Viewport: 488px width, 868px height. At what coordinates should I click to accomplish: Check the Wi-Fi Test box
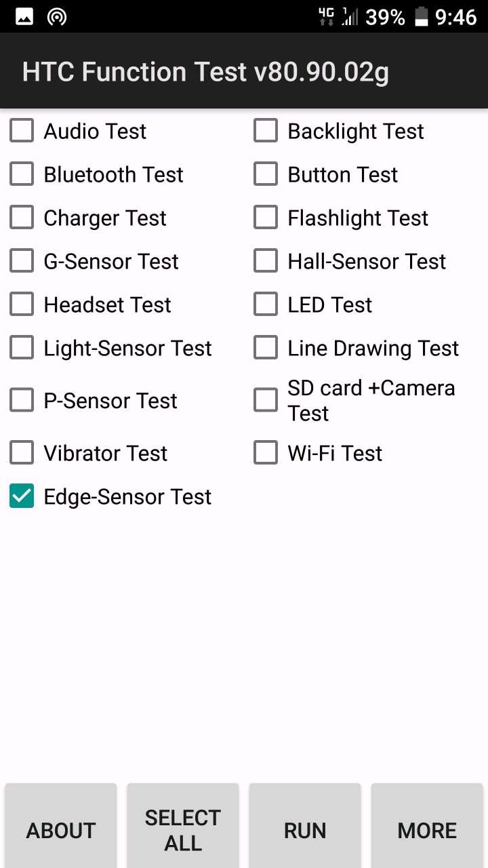coord(266,453)
